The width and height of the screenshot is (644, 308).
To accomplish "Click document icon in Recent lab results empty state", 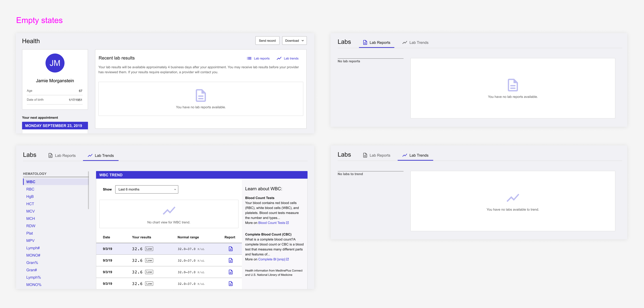I will (x=201, y=95).
